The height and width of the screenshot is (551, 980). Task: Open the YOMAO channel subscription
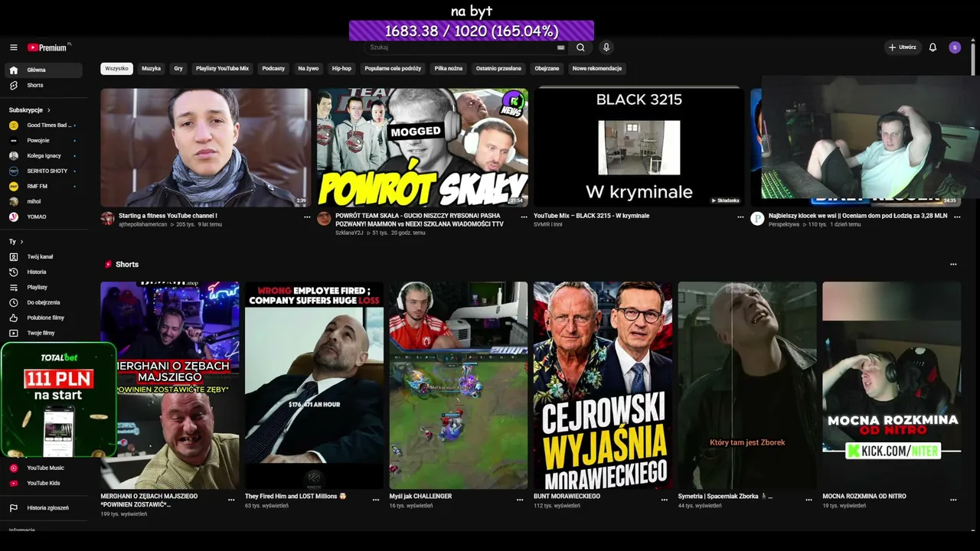44,217
